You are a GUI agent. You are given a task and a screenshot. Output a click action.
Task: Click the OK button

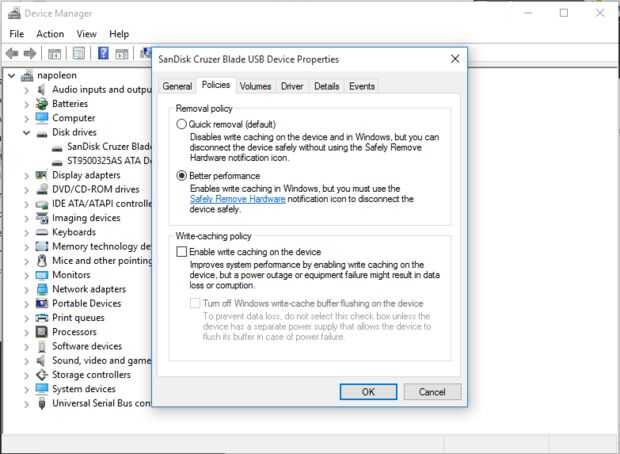(x=368, y=392)
